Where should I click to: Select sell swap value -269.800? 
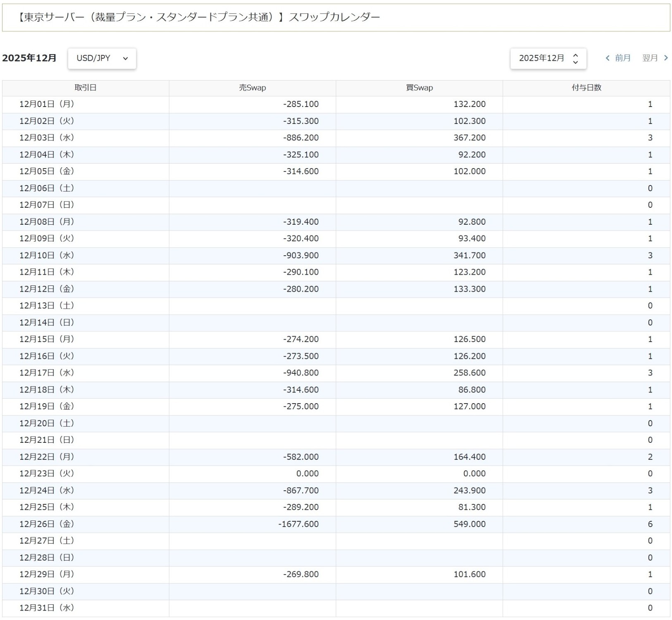coord(301,574)
